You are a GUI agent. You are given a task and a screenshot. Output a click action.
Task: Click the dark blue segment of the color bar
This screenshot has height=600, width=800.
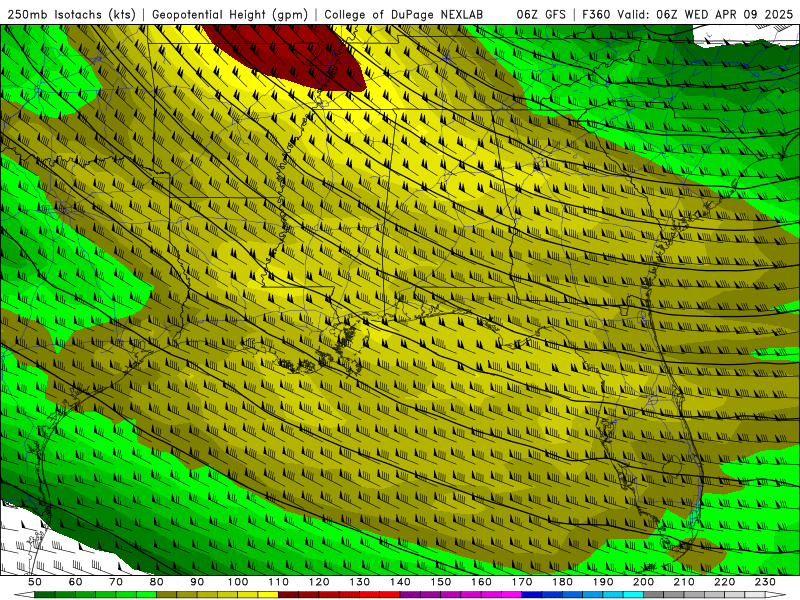point(532,594)
